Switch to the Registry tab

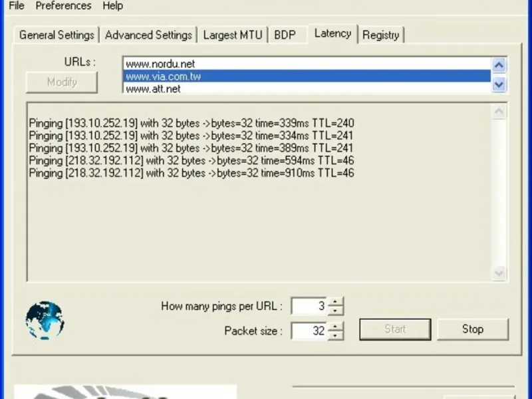click(x=380, y=35)
